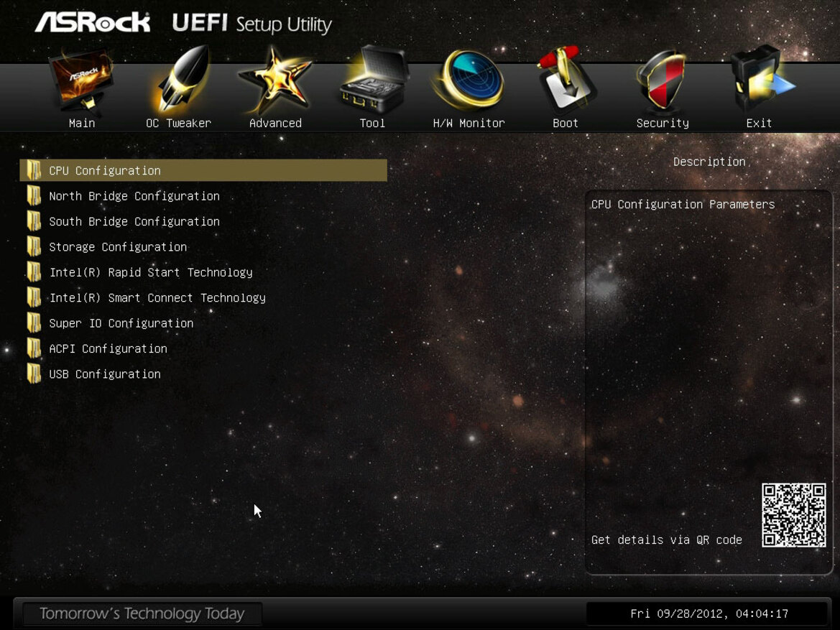This screenshot has width=840, height=630.
Task: Open the Security shield icon
Action: coord(662,80)
